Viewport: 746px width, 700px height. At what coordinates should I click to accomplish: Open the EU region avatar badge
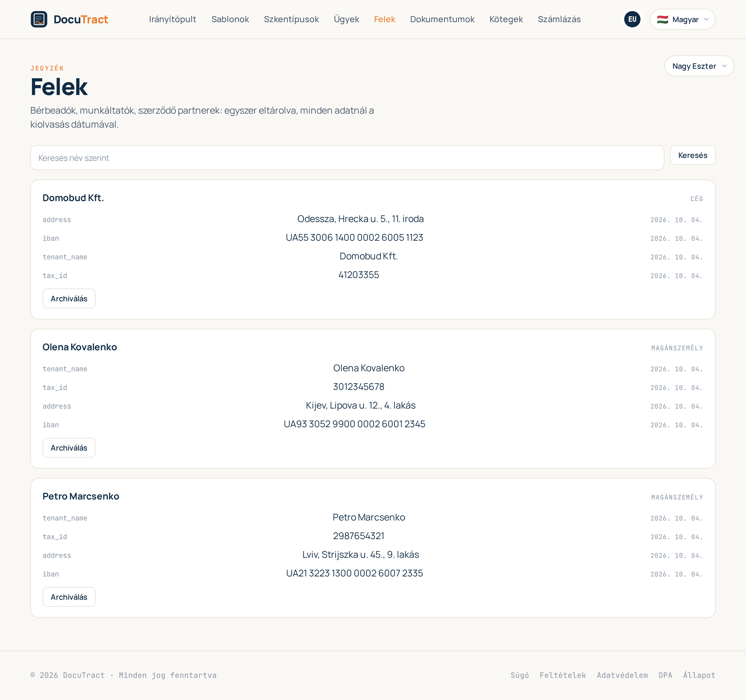[x=632, y=19]
